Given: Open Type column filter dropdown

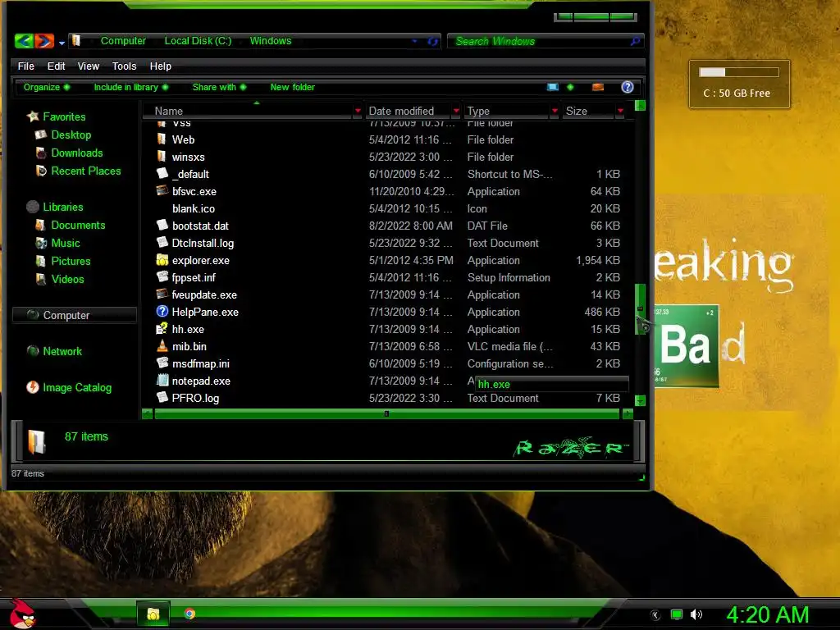Looking at the screenshot, I should (x=555, y=111).
